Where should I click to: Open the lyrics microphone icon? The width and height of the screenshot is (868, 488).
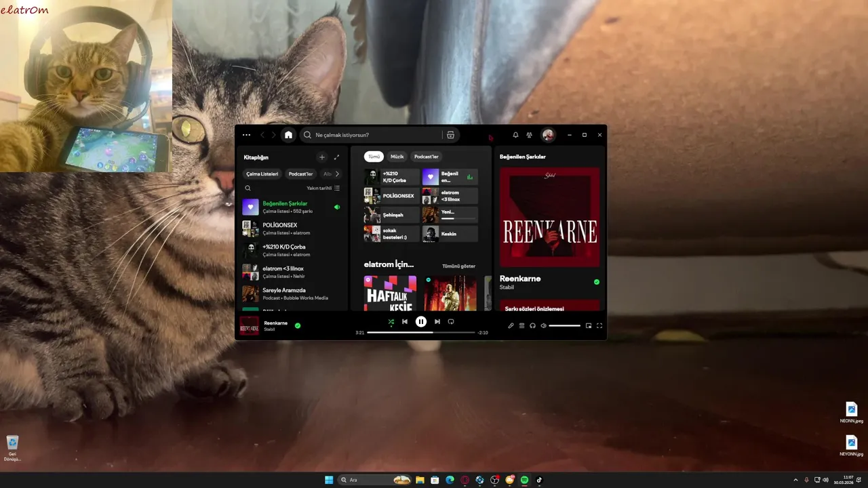click(x=511, y=325)
